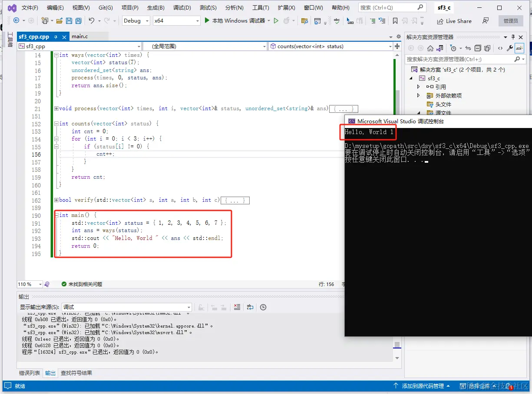Click the Output panel vertical scrollbar thumb
Viewport: 532px width, 394px height.
tap(397, 345)
